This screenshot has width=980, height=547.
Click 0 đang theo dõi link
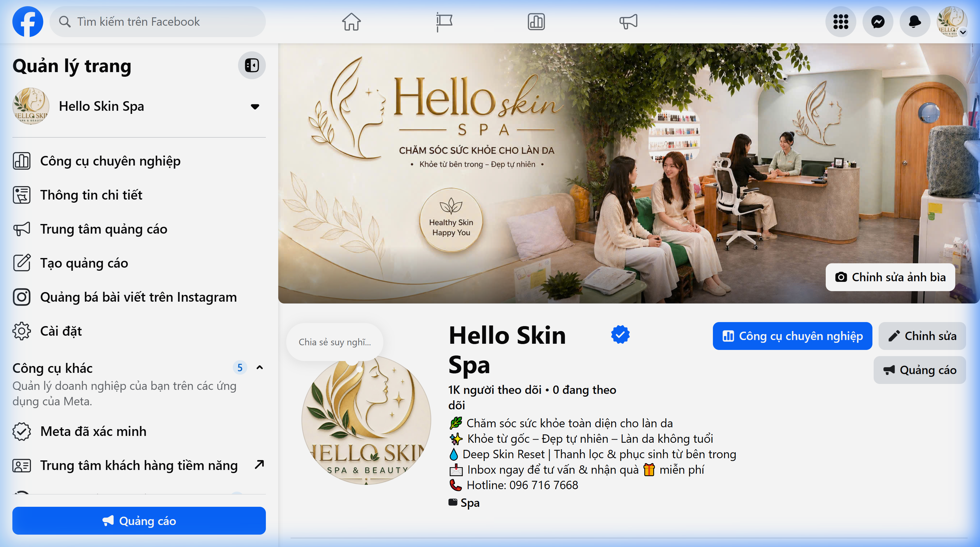533,397
